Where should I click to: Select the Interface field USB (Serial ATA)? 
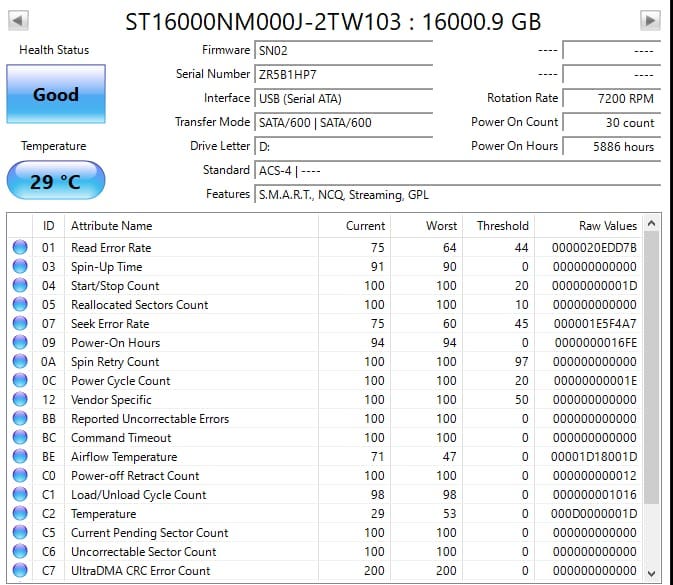click(343, 99)
